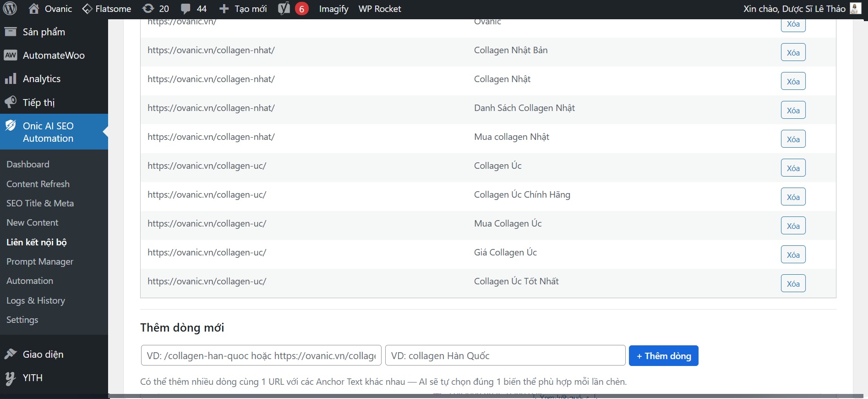Open the Settings submenu item
Image resolution: width=868 pixels, height=399 pixels.
[x=22, y=320]
